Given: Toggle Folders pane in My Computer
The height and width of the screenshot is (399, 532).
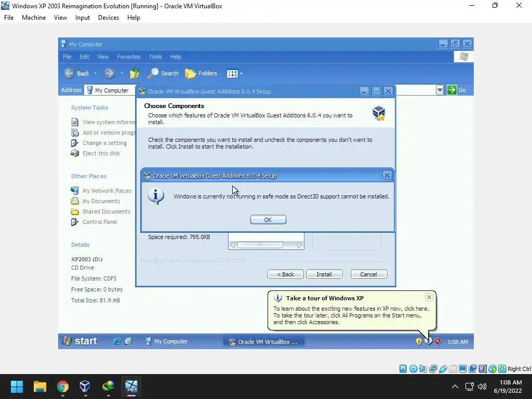Looking at the screenshot, I should 201,73.
